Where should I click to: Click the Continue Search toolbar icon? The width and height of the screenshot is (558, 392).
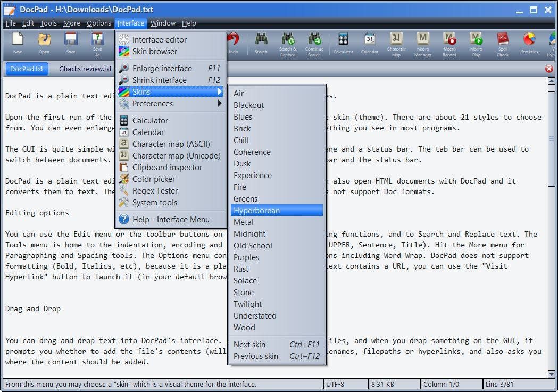(x=314, y=44)
